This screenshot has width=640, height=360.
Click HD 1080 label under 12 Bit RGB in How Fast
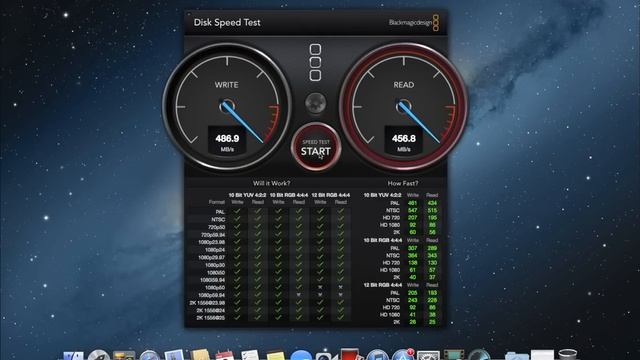click(x=390, y=315)
